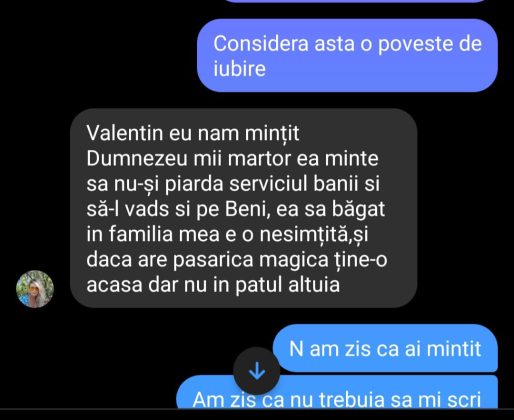Click the name 'Valentin' in the received message
Image resolution: width=514 pixels, height=420 pixels.
tap(124, 133)
